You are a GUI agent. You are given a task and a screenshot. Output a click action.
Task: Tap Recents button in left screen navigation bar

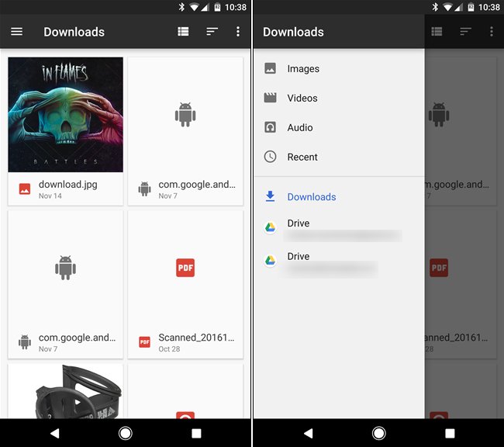coord(196,433)
